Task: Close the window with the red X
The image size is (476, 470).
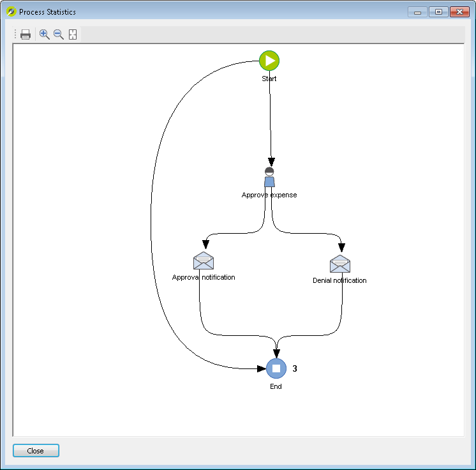Action: 459,12
